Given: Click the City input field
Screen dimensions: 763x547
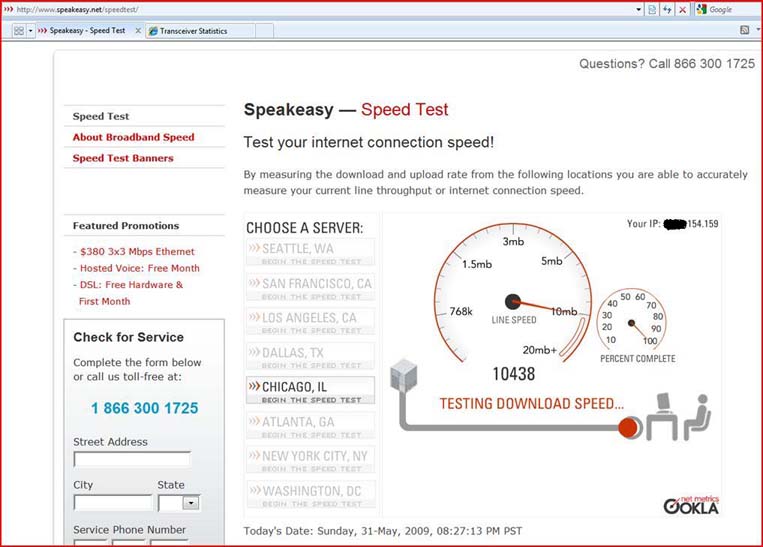Looking at the screenshot, I should coord(113,502).
